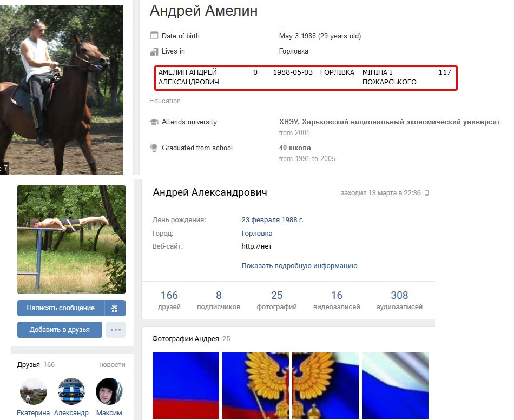Image resolution: width=514 pixels, height=420 pixels.
Task: Click the calendar icon beside Date of birth
Action: [x=154, y=36]
